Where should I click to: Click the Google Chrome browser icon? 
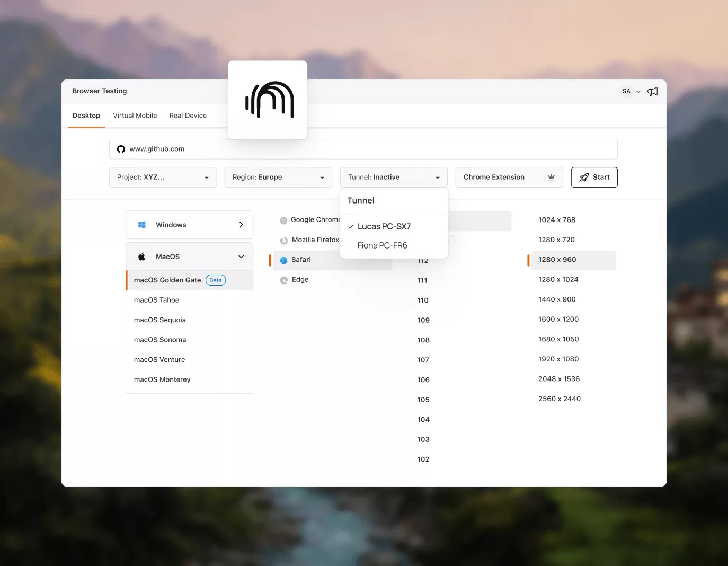pos(283,220)
